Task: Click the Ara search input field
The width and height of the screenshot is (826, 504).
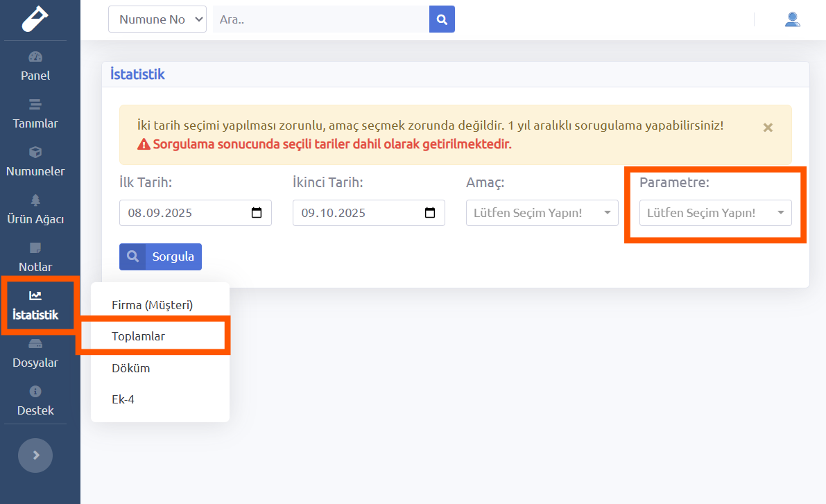Action: click(x=320, y=19)
